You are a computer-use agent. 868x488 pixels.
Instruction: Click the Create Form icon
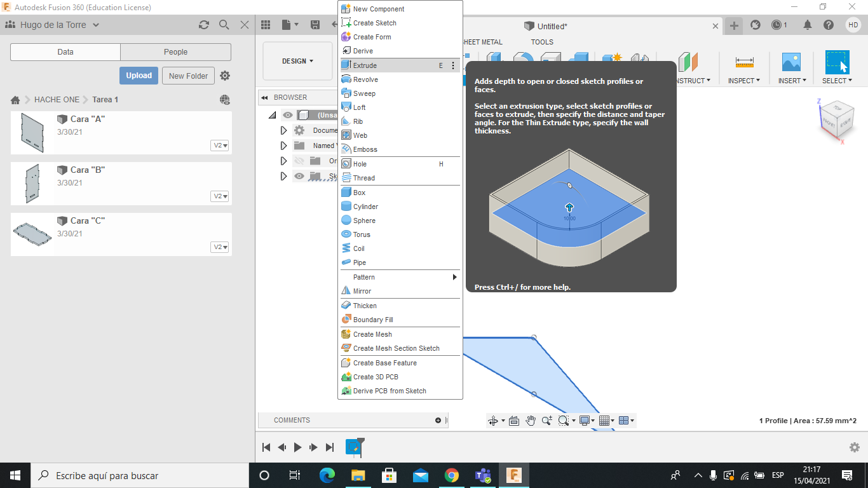346,37
